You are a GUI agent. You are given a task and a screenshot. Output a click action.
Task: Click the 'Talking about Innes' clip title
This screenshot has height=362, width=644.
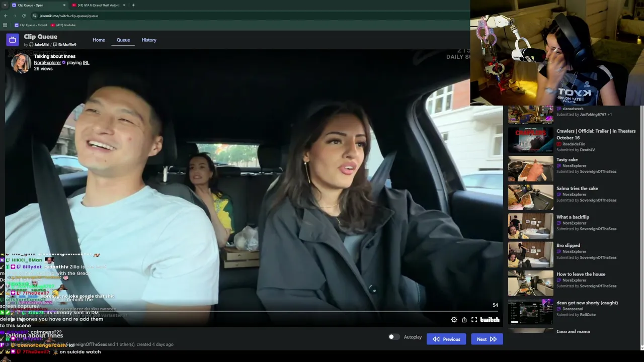(54, 56)
